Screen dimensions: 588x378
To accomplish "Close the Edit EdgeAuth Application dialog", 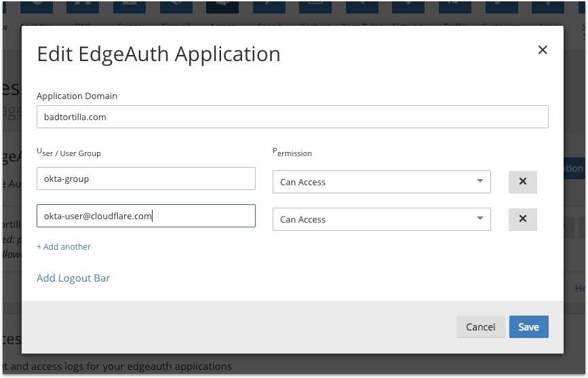I will click(542, 50).
